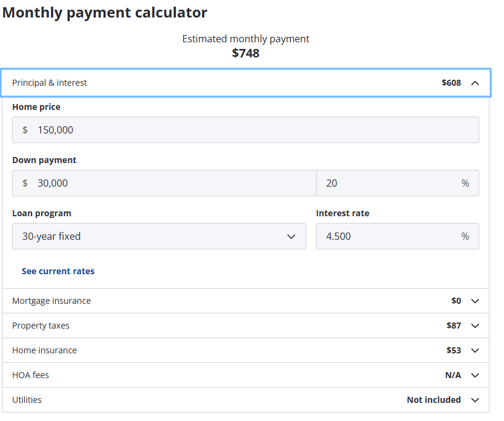Click the Home insurance chevron arrow
Image resolution: width=504 pixels, height=421 pixels.
[475, 350]
